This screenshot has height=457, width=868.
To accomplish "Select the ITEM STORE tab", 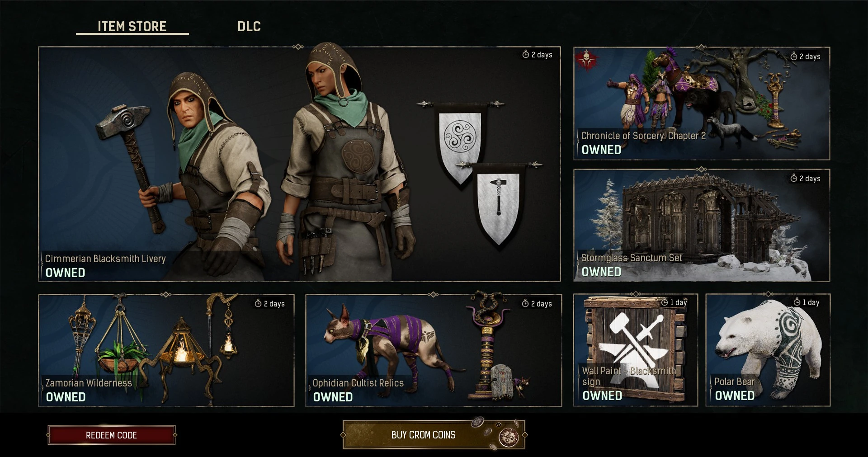I will pos(132,27).
